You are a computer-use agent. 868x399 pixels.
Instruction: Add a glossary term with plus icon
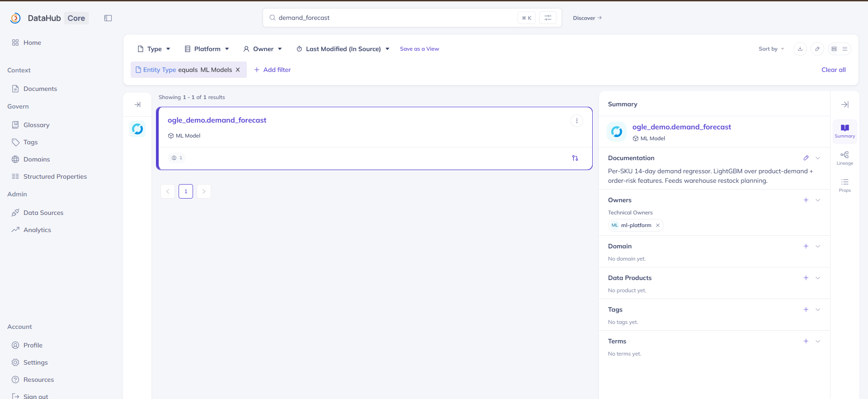(806, 341)
